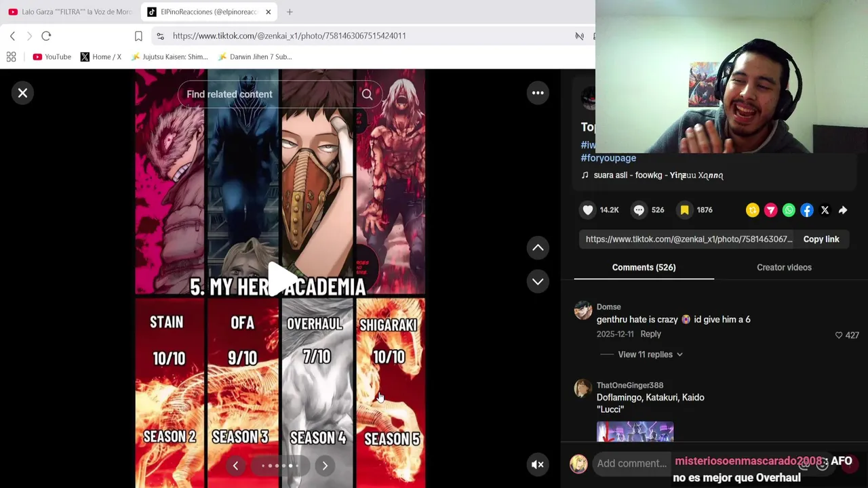Click the search magnifier icon
868x488 pixels.
click(367, 94)
